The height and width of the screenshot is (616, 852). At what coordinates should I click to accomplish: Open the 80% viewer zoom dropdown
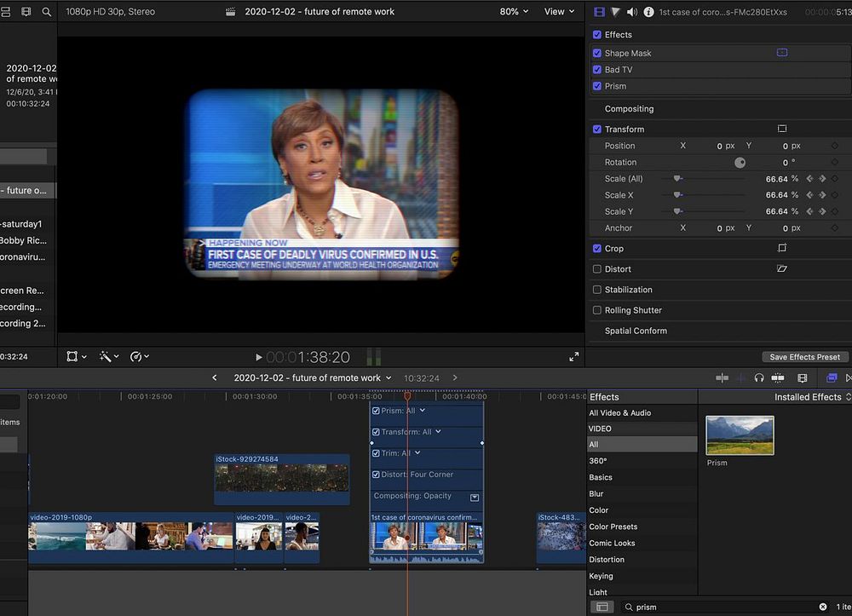[x=514, y=12]
